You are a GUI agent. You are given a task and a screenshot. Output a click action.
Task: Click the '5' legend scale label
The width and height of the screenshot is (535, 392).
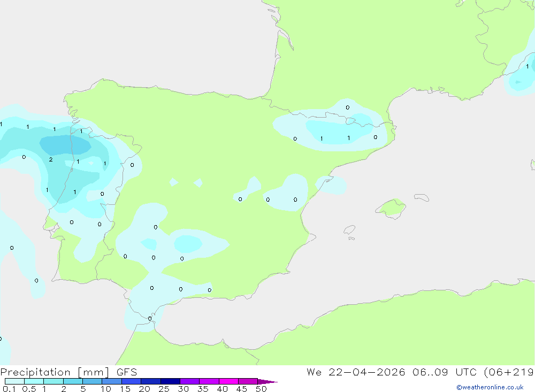point(83,389)
